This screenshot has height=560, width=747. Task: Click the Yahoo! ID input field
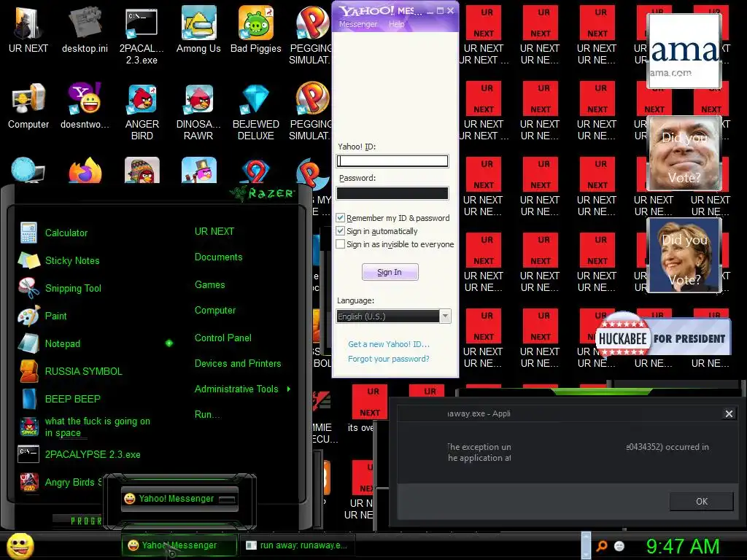coord(392,161)
